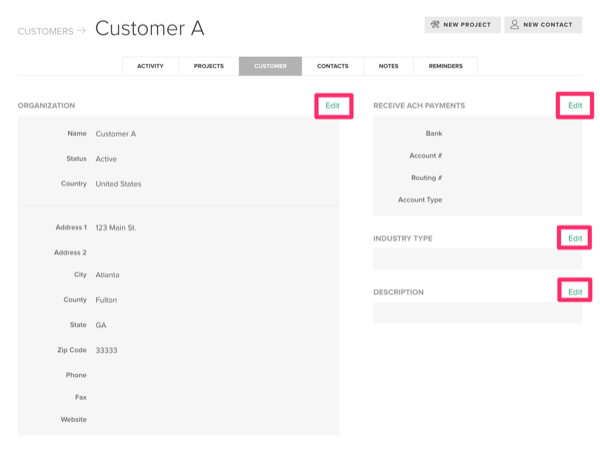Click the New Contact button label
Screen dimensions: 600x455
click(x=548, y=24)
